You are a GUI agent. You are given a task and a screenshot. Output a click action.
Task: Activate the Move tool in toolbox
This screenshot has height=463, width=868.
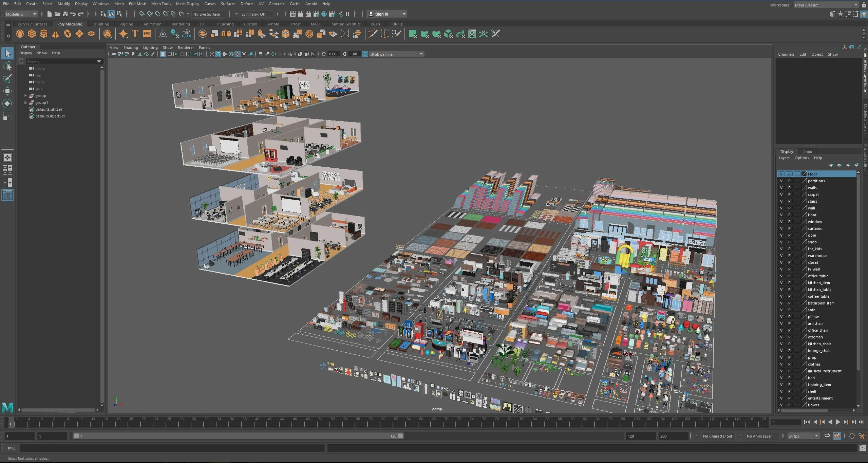point(7,91)
